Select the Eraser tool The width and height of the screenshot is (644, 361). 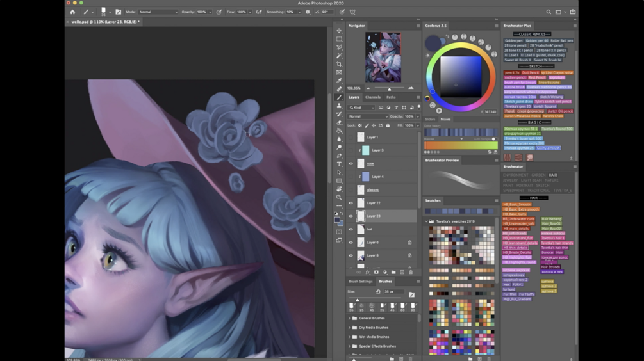point(339,122)
